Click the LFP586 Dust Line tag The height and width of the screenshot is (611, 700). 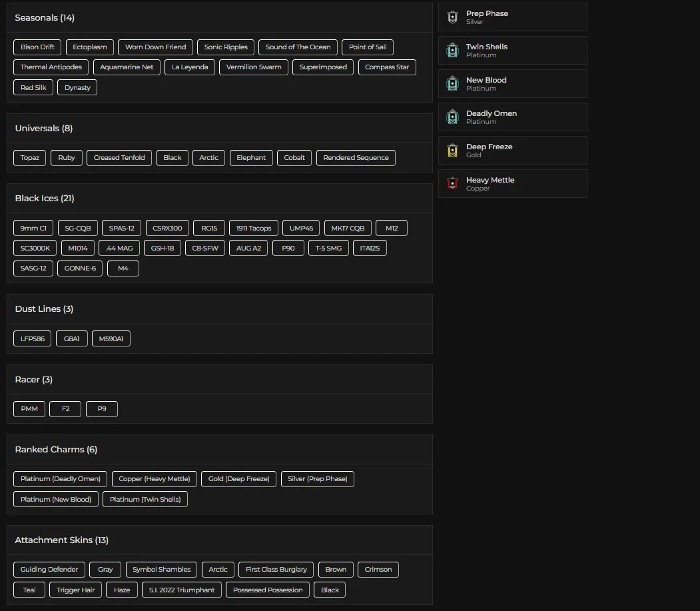tap(32, 338)
